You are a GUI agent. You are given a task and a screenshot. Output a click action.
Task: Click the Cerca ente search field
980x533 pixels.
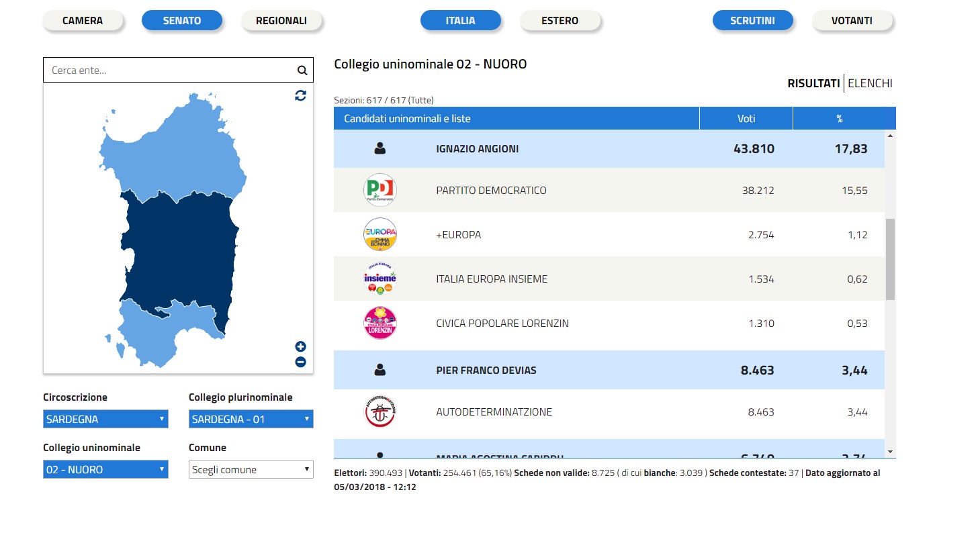[x=168, y=70]
